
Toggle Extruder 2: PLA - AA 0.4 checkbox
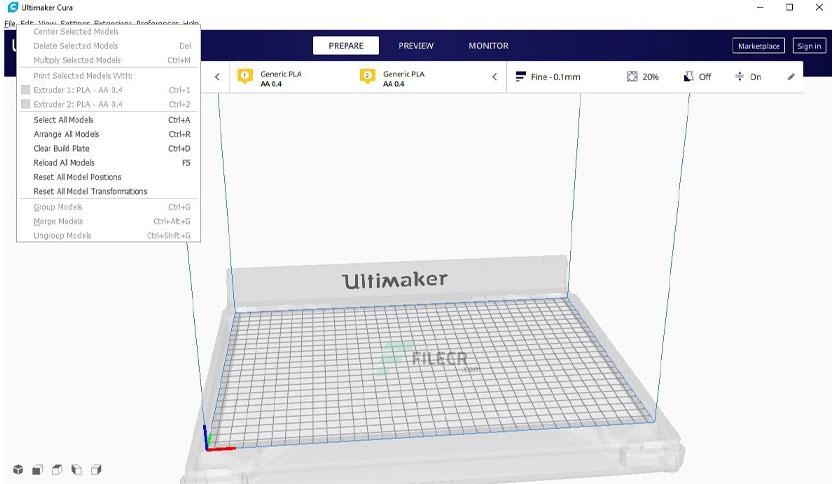point(26,104)
